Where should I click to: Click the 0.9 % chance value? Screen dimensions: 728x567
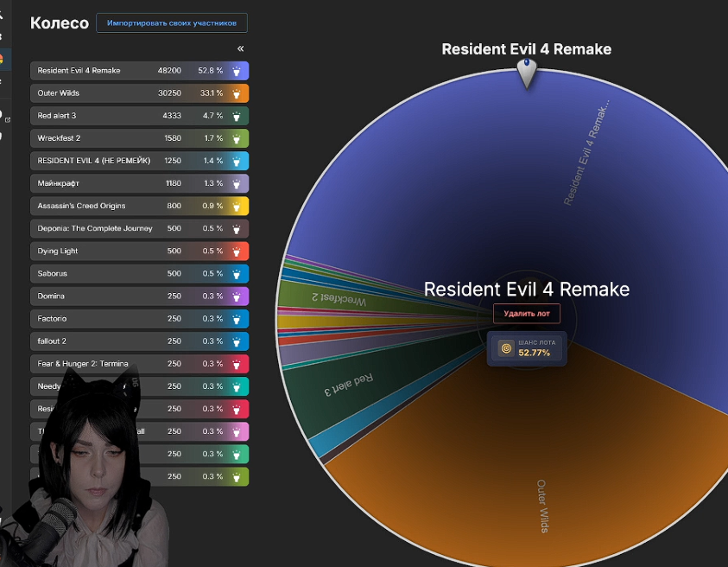pyautogui.click(x=212, y=206)
